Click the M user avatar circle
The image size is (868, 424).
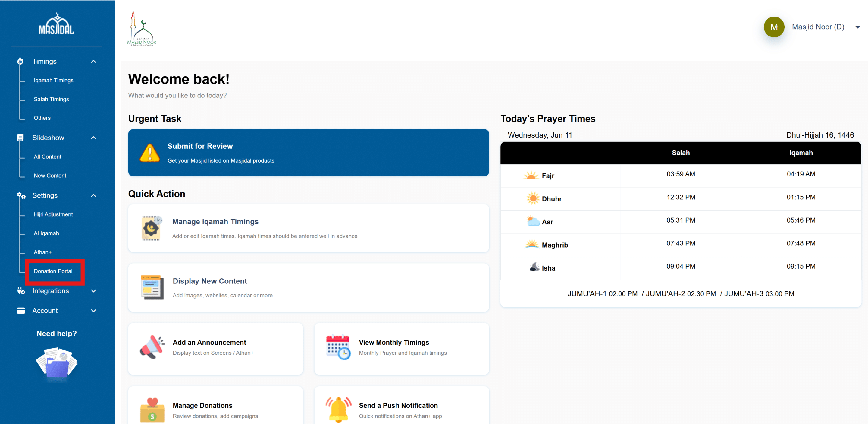pyautogui.click(x=774, y=27)
